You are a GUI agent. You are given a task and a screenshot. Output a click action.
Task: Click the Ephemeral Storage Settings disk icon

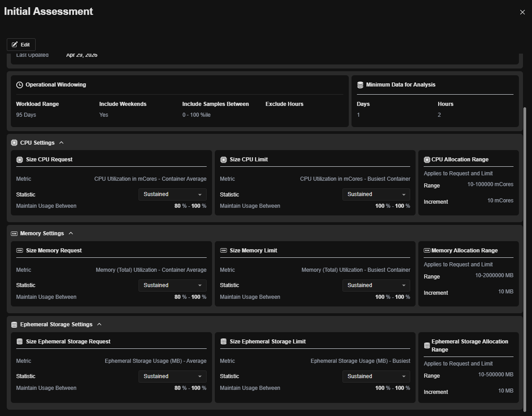14,325
